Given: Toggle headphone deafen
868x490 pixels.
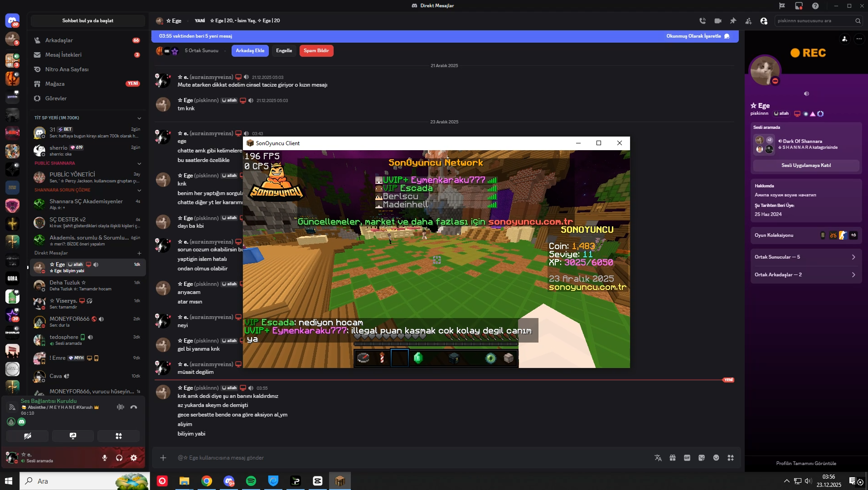Looking at the screenshot, I should coord(119,458).
